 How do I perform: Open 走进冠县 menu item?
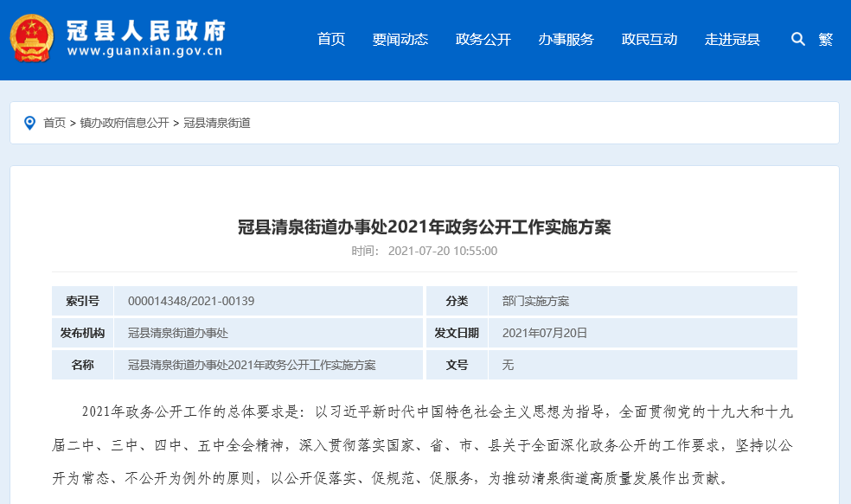(733, 39)
